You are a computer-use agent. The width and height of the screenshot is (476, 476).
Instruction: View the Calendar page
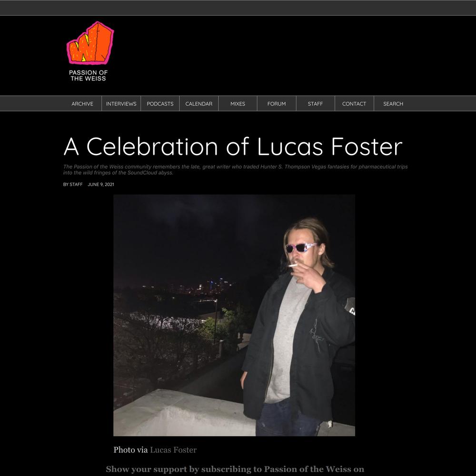tap(199, 104)
